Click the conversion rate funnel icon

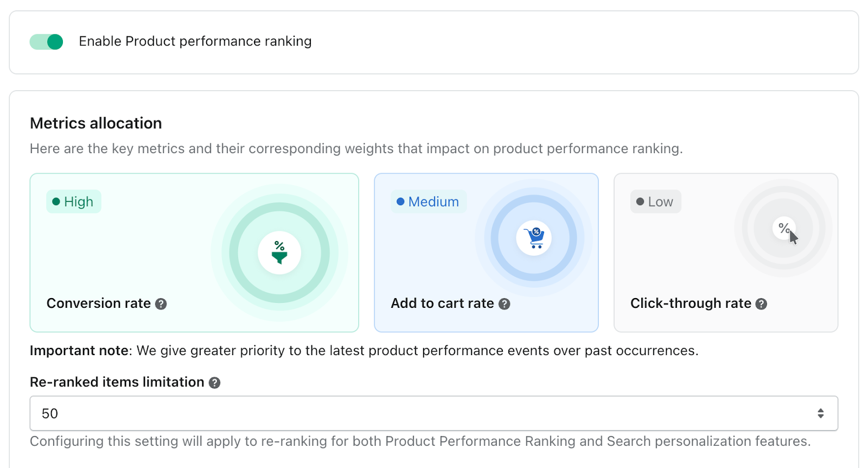279,253
